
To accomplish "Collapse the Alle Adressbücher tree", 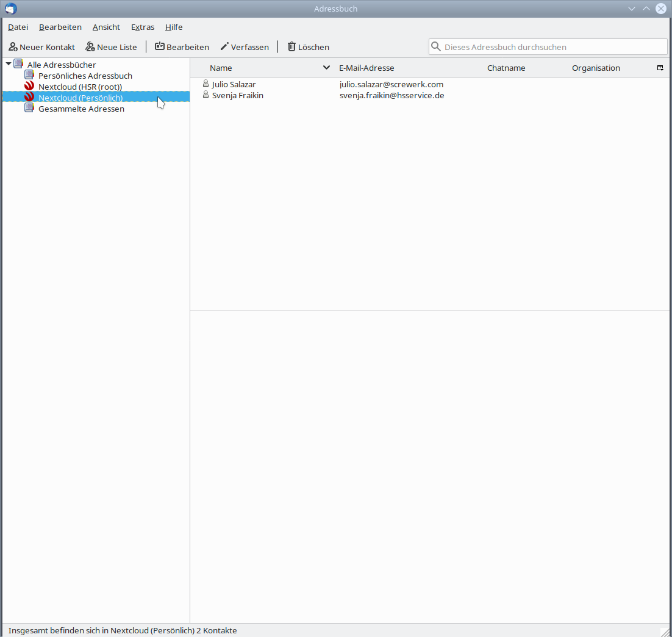I will 9,64.
